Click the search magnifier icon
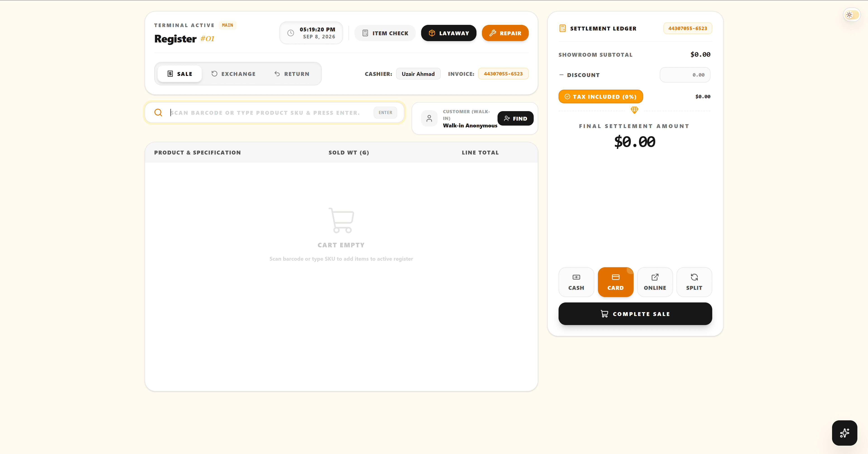 158,112
